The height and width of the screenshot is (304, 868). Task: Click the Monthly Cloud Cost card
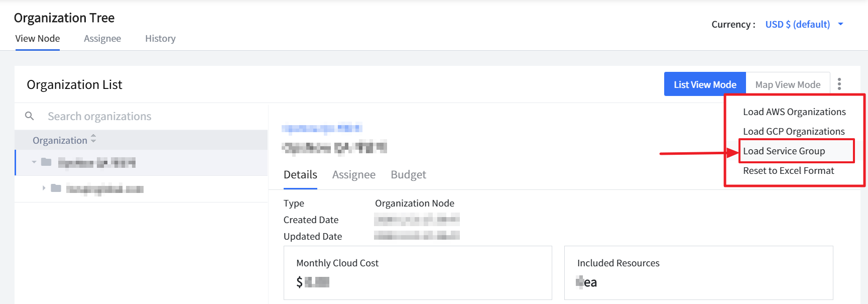(417, 272)
